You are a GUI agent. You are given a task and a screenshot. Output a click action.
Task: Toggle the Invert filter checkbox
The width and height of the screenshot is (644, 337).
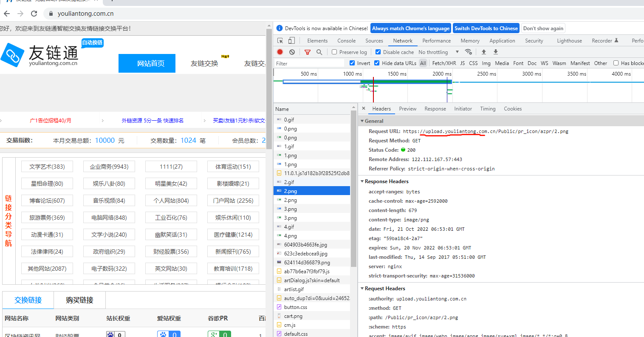[x=352, y=63]
